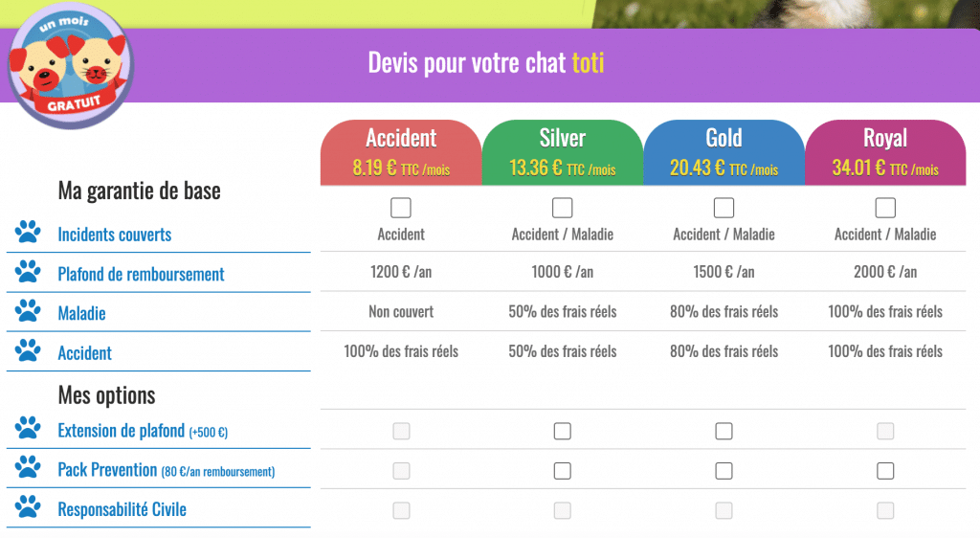Open the Plafond de remboursement link

(141, 274)
